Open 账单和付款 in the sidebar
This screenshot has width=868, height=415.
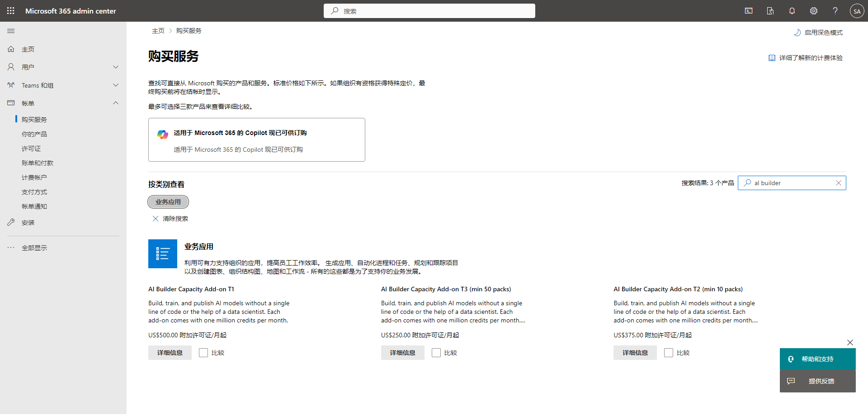pos(38,163)
